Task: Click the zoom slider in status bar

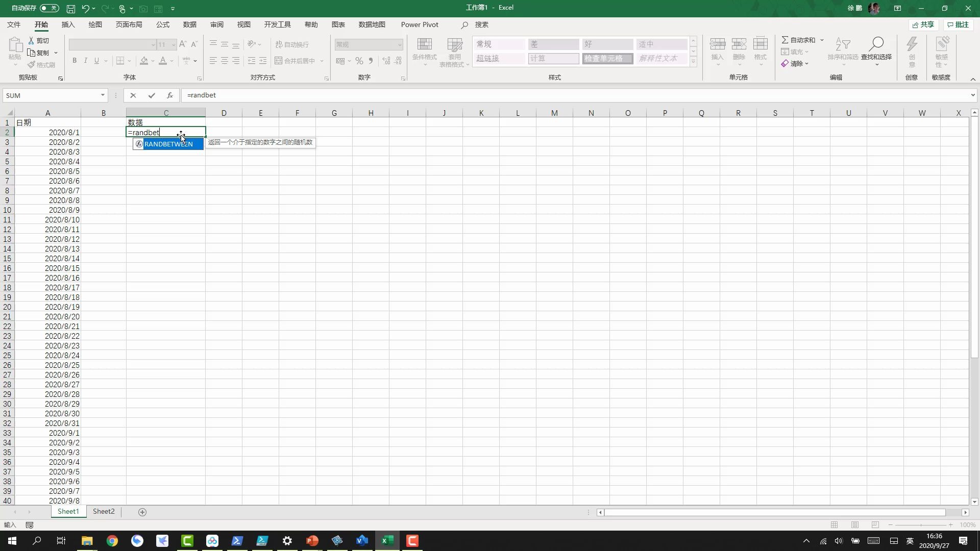Action: coord(921,525)
